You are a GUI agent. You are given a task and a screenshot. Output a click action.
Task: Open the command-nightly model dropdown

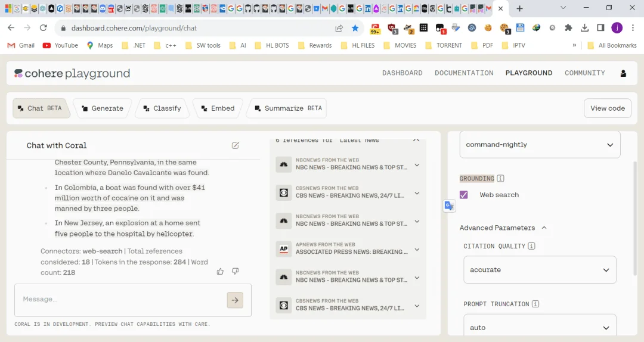click(540, 145)
